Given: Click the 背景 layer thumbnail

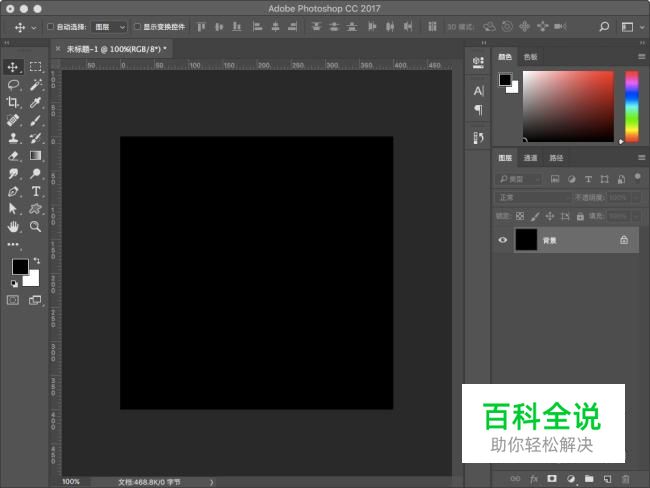Looking at the screenshot, I should pos(526,240).
